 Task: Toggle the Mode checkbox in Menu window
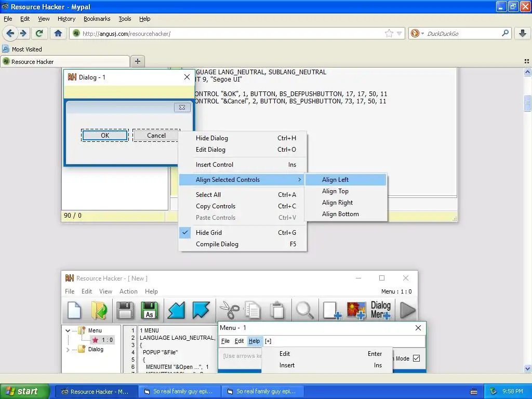click(x=416, y=358)
